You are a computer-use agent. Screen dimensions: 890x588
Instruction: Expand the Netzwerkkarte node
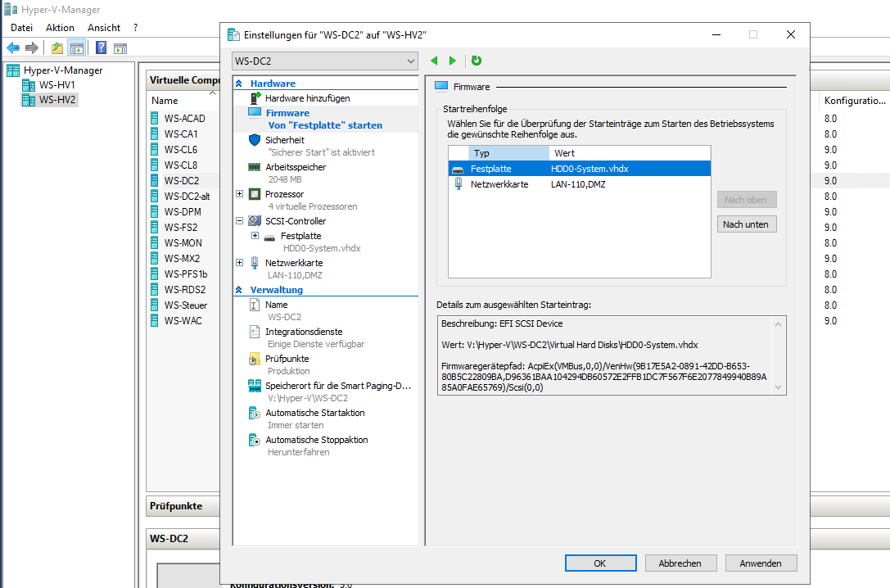click(x=240, y=263)
